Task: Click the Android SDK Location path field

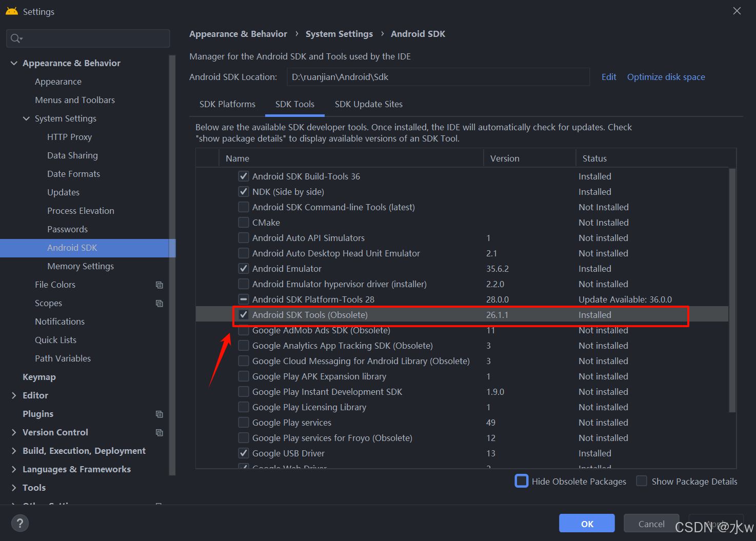Action: tap(438, 77)
